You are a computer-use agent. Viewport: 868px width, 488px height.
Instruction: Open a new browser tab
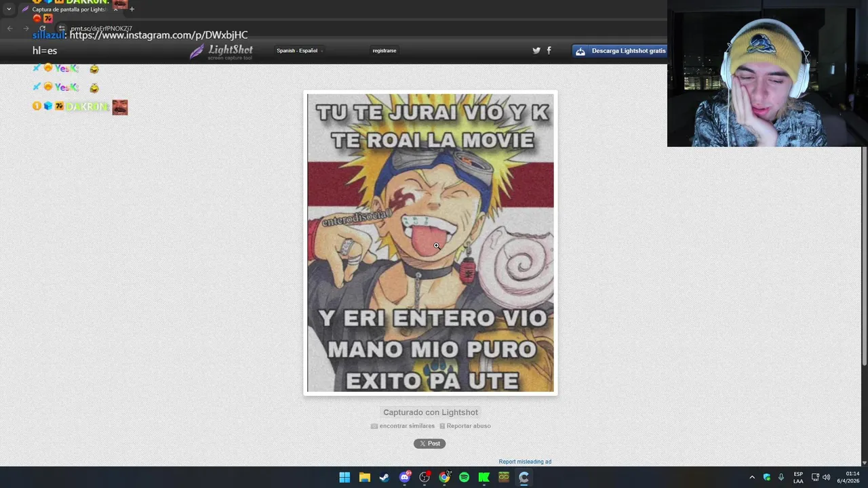pyautogui.click(x=132, y=9)
